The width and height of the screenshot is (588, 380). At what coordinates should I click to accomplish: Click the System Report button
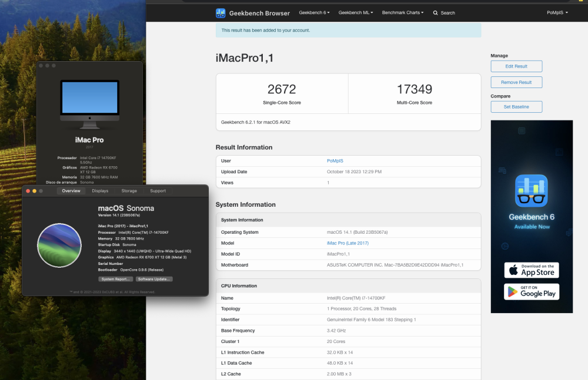[x=115, y=279]
